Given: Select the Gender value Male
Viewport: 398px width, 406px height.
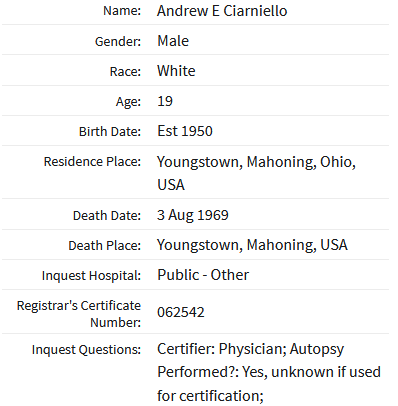Looking at the screenshot, I should click(x=173, y=41).
